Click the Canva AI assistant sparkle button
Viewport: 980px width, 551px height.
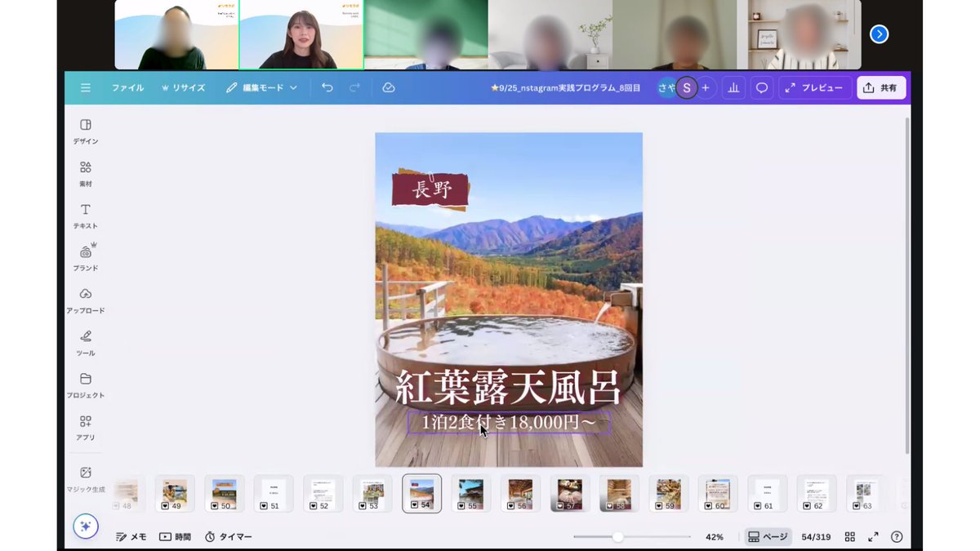[85, 527]
